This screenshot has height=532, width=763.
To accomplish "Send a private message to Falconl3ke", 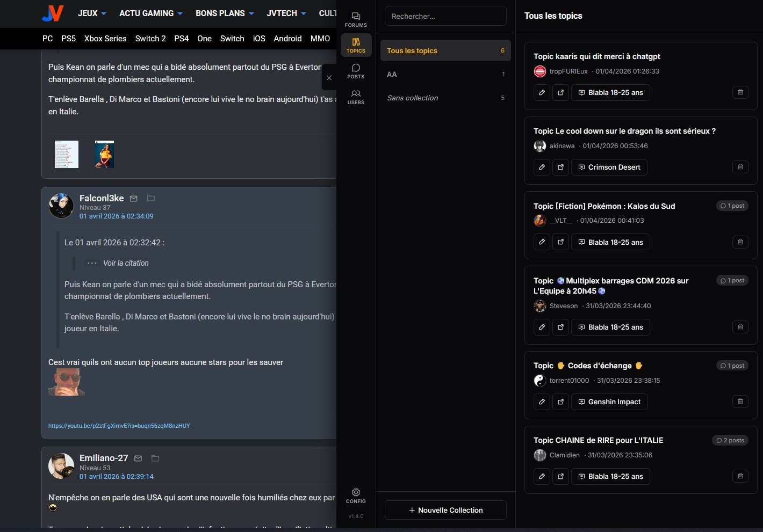I will 134,199.
